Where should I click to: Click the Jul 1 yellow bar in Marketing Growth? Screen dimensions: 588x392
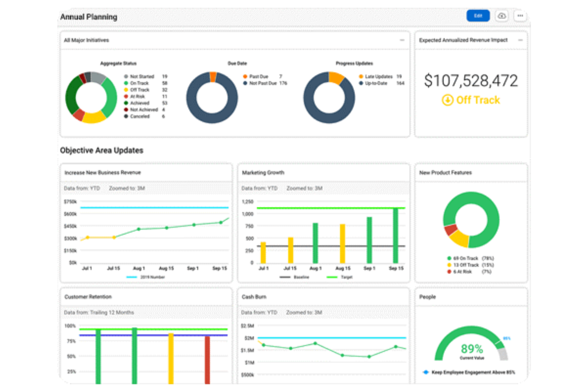[263, 253]
